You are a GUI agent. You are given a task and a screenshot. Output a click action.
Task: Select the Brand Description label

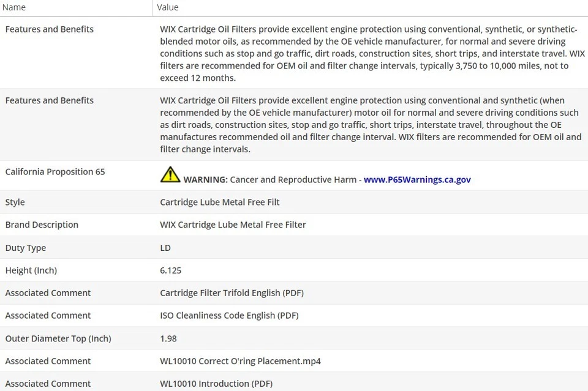(42, 225)
